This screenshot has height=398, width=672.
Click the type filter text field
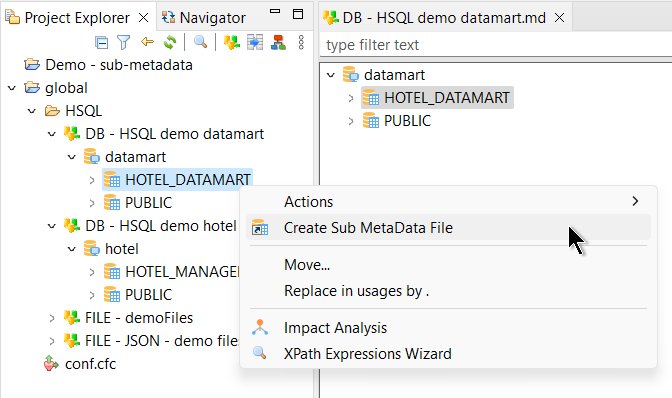[x=496, y=45]
